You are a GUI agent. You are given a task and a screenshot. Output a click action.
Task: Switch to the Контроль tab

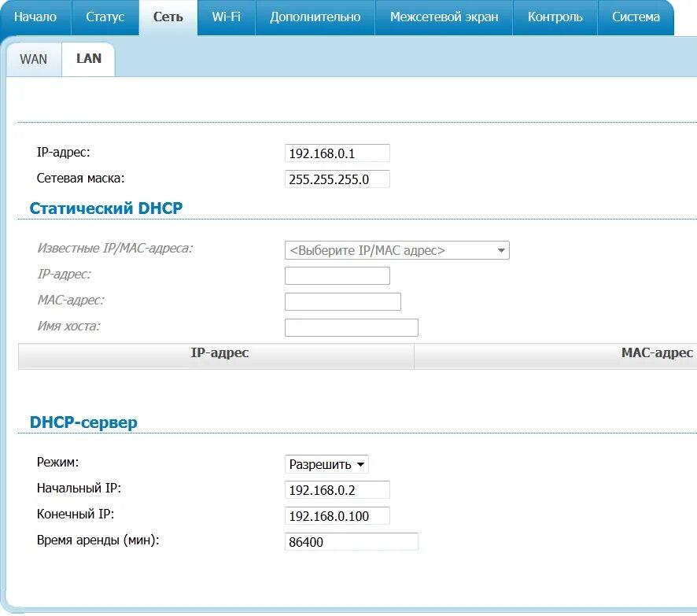pyautogui.click(x=555, y=17)
